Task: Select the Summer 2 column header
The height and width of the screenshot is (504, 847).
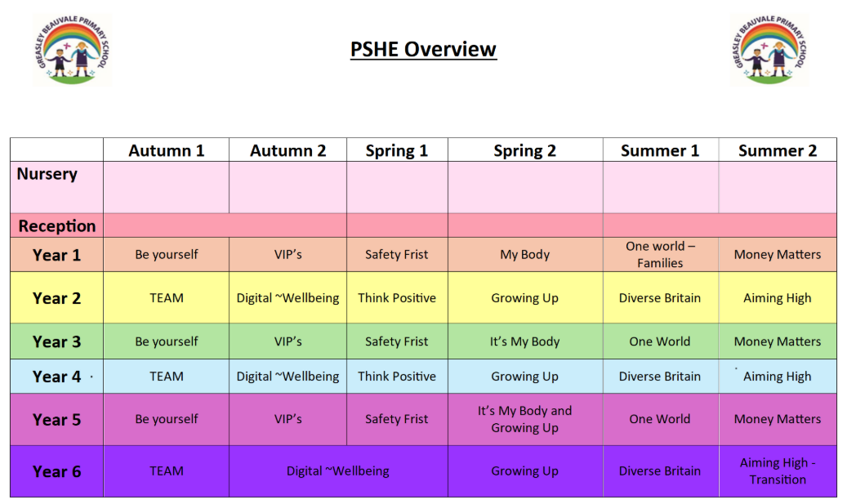Action: (777, 150)
